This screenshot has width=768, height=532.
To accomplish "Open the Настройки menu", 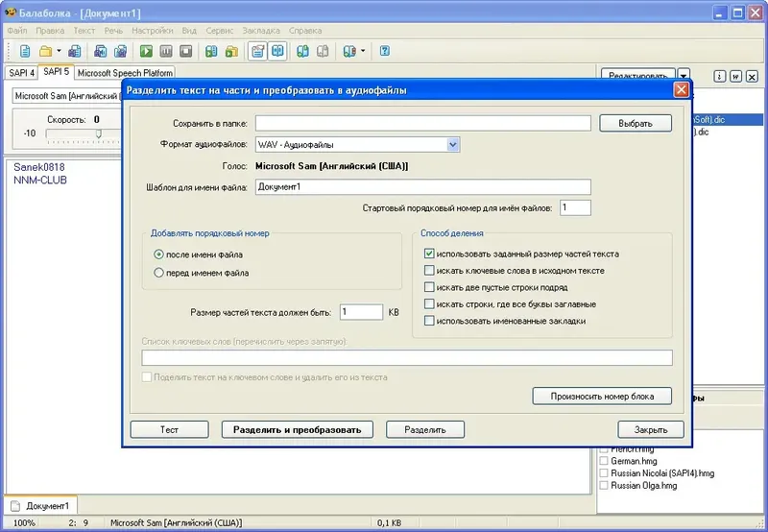I will (x=153, y=31).
